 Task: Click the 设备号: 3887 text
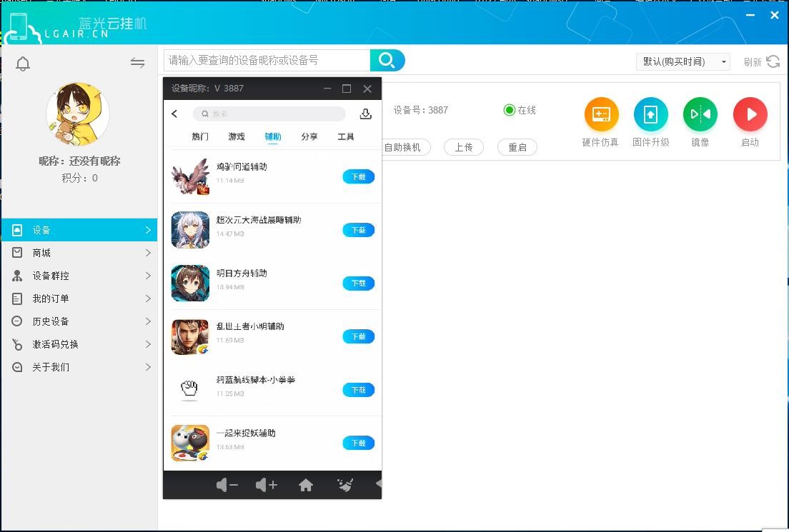click(421, 110)
